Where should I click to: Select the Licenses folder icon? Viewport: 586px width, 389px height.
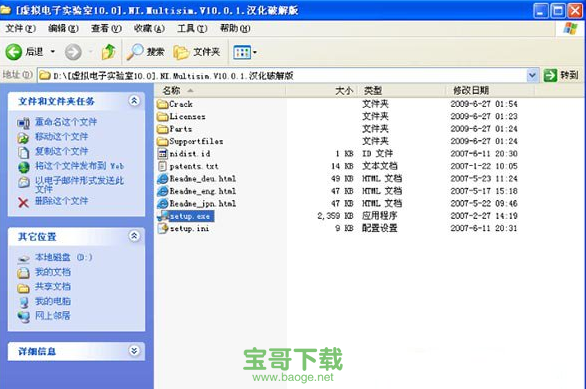[163, 117]
